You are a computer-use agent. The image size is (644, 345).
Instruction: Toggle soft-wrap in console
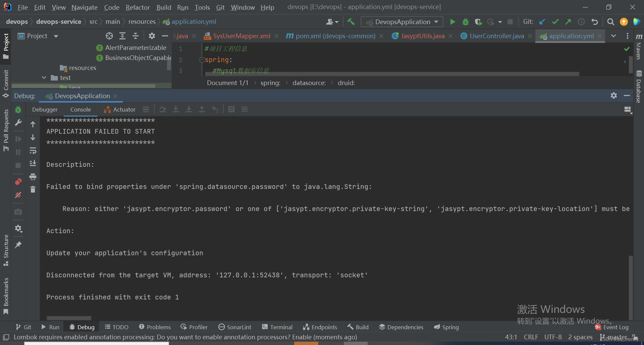tap(33, 151)
